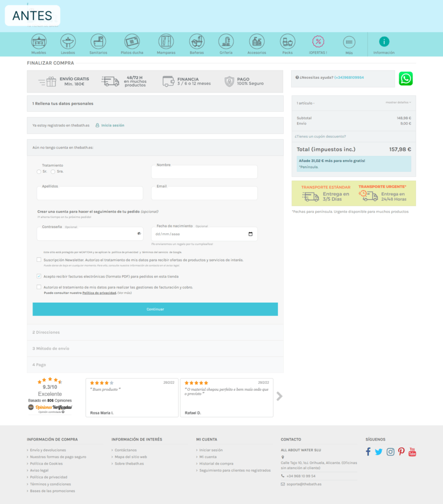Open the Facebook page icon in footer

(x=368, y=452)
